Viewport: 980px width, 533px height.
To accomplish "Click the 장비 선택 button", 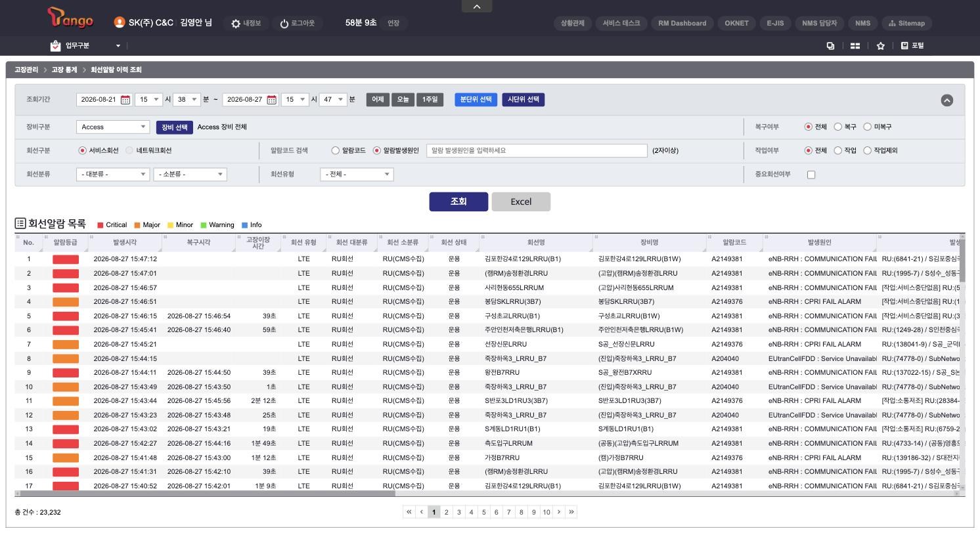I will [175, 127].
